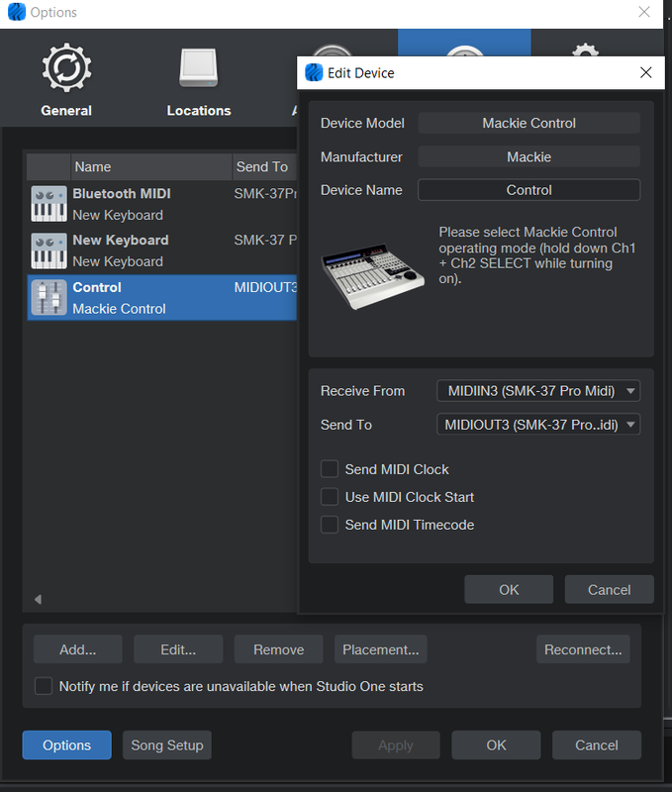
Task: Open the Placement... dialog
Action: pyautogui.click(x=381, y=649)
